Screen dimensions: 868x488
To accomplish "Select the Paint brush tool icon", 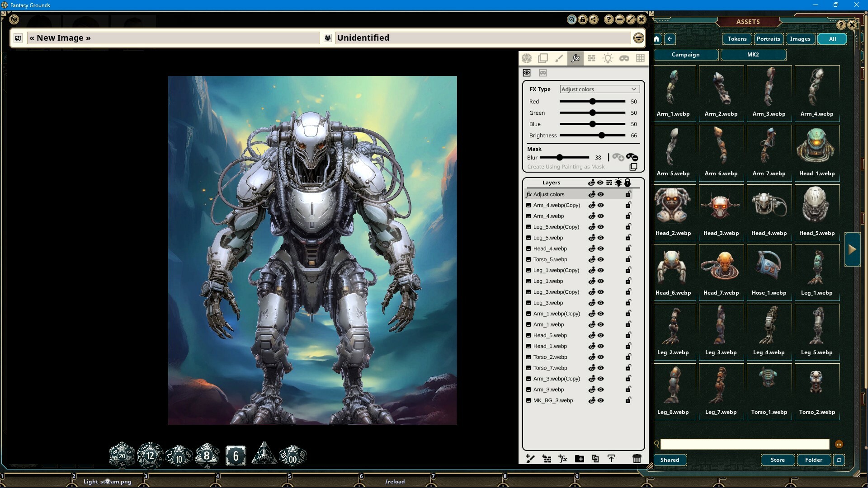I will [x=559, y=58].
